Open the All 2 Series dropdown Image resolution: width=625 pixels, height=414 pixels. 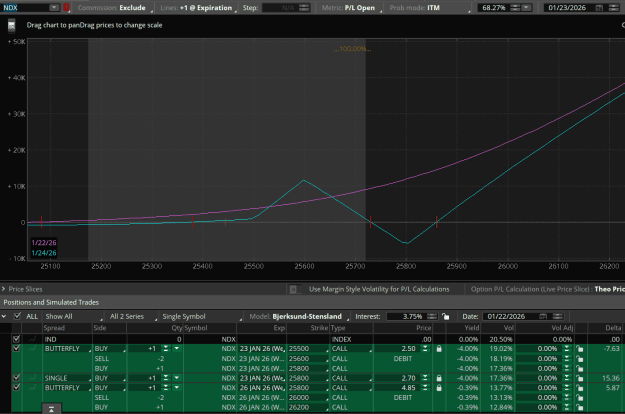pyautogui.click(x=132, y=316)
